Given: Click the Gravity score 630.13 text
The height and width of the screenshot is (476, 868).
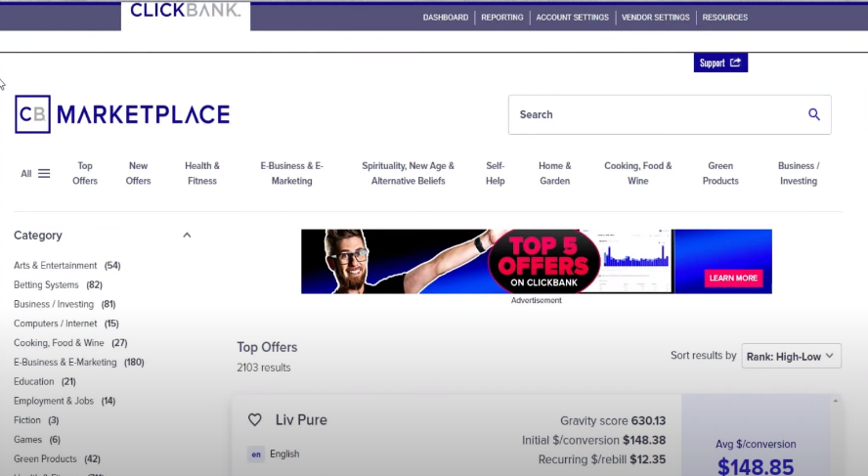Looking at the screenshot, I should 613,420.
